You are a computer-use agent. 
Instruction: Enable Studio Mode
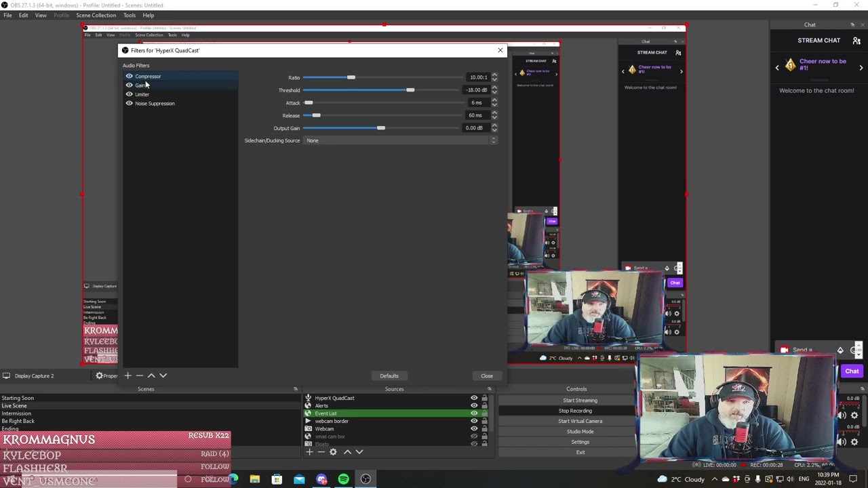[x=580, y=432]
